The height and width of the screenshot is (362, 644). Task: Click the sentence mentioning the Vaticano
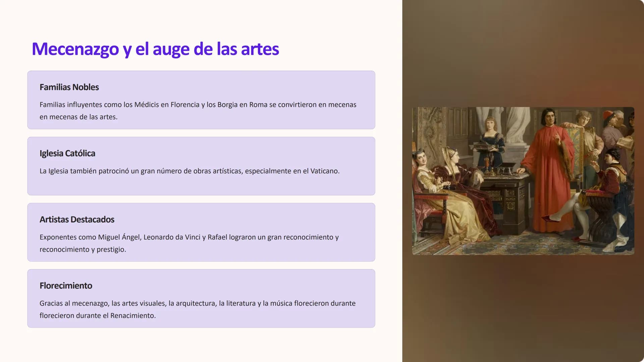[x=190, y=171]
